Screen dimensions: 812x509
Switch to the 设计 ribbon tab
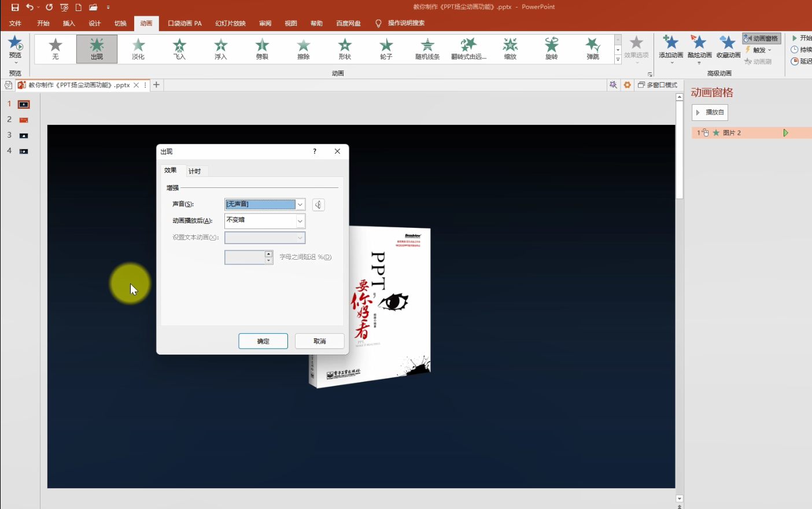[95, 23]
